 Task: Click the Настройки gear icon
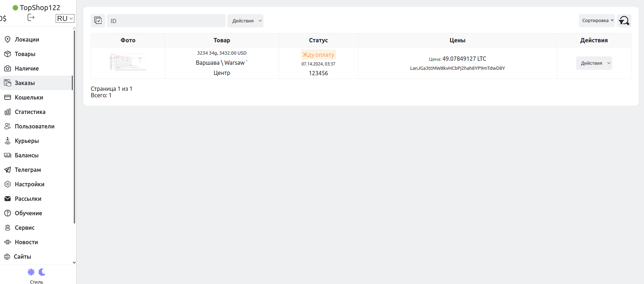pos(8,184)
